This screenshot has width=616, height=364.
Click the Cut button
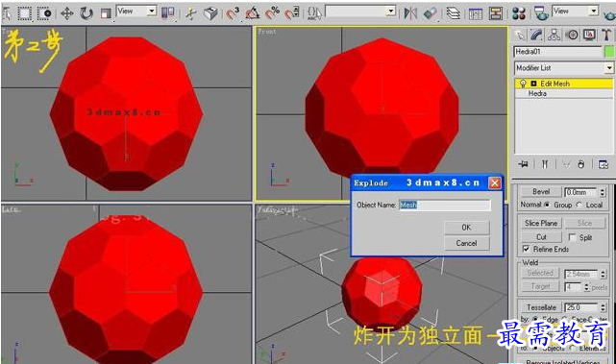coord(541,237)
